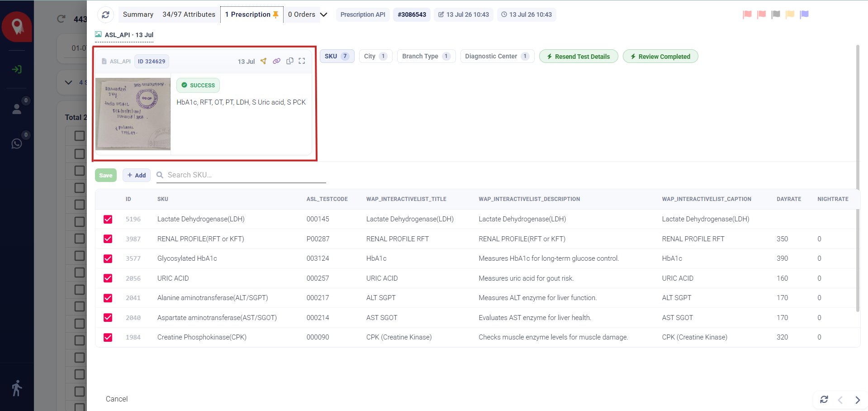Image resolution: width=868 pixels, height=411 pixels.
Task: Select the purple flag marker
Action: (804, 14)
